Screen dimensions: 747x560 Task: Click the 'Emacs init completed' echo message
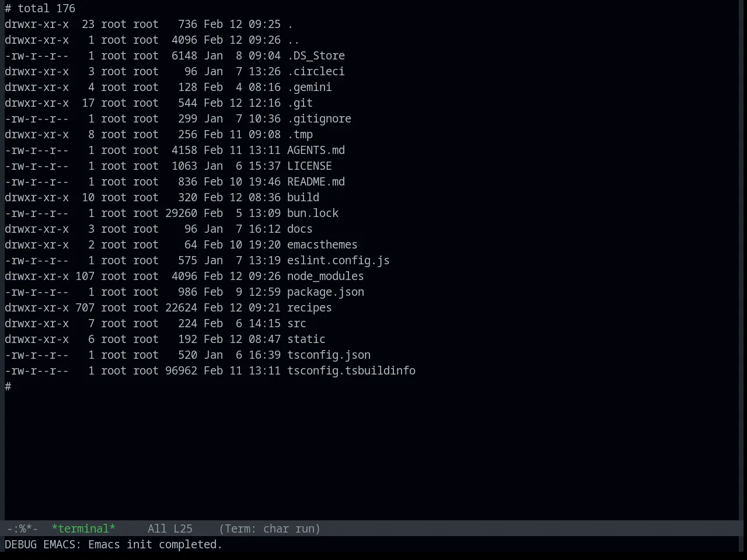tap(155, 544)
